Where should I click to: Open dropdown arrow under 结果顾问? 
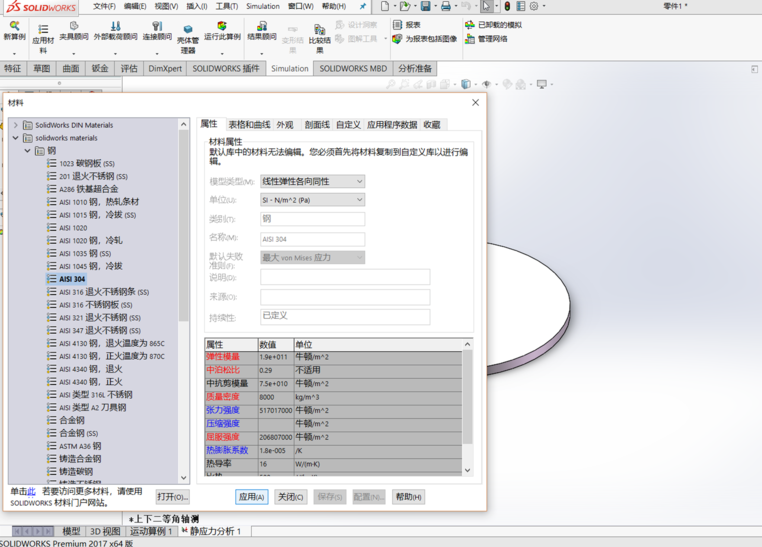coord(262,53)
